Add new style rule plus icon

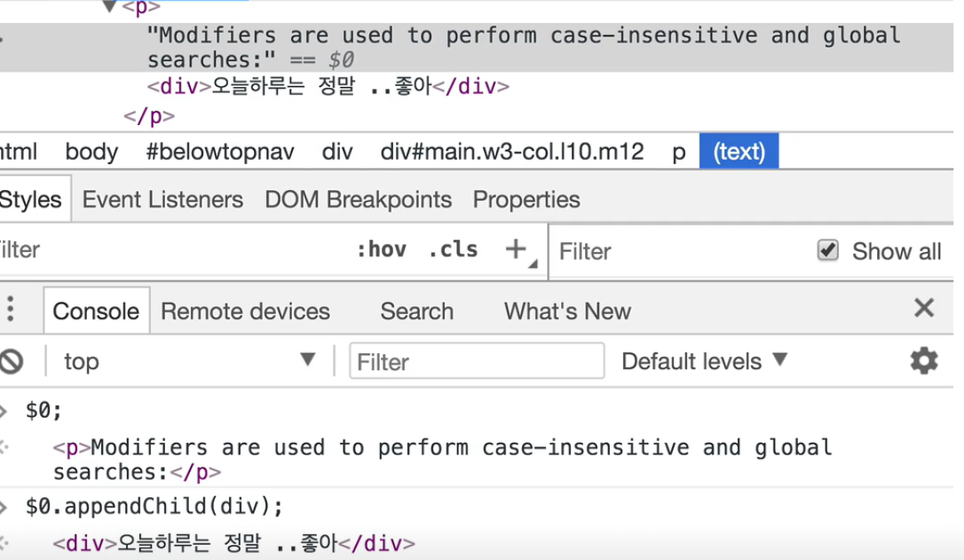click(x=516, y=250)
